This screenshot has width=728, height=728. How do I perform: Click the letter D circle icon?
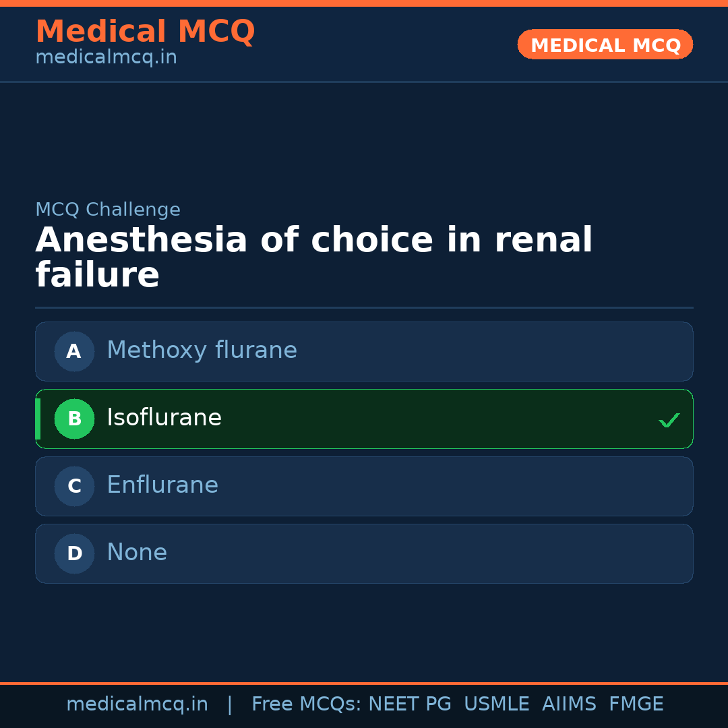click(74, 553)
